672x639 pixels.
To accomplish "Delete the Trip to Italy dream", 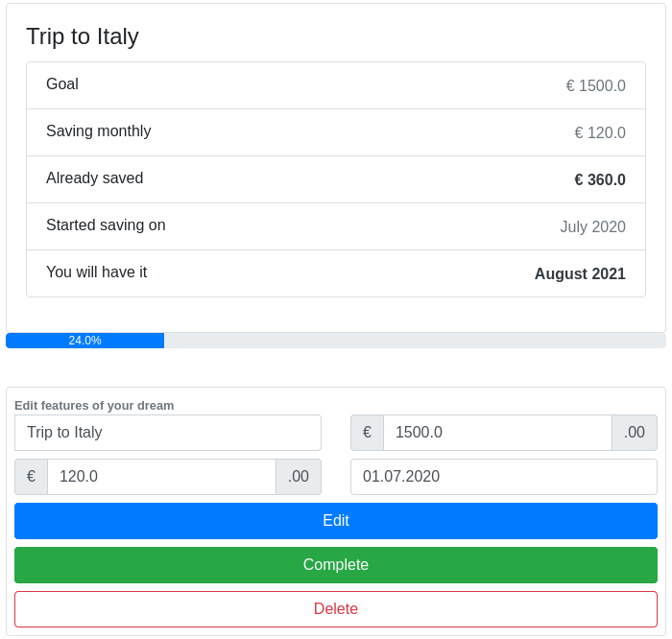I will [336, 608].
